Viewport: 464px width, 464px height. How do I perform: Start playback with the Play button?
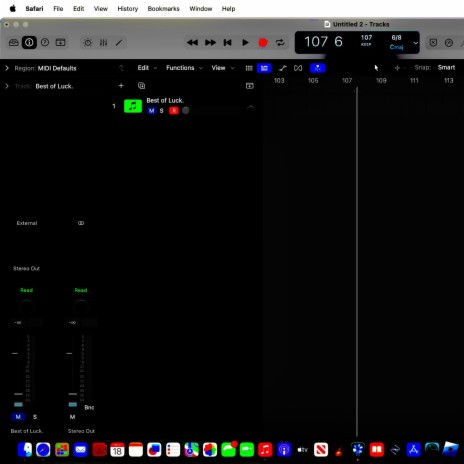coord(245,42)
